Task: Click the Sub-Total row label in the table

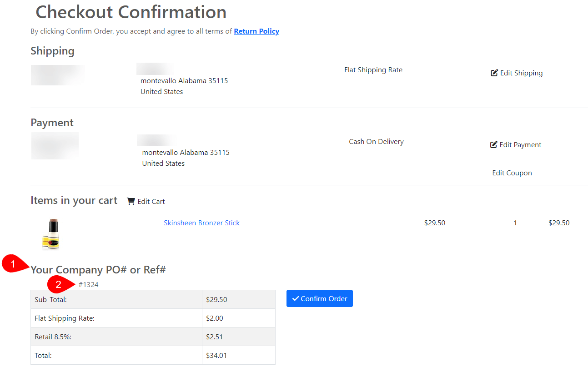Action: coord(50,300)
